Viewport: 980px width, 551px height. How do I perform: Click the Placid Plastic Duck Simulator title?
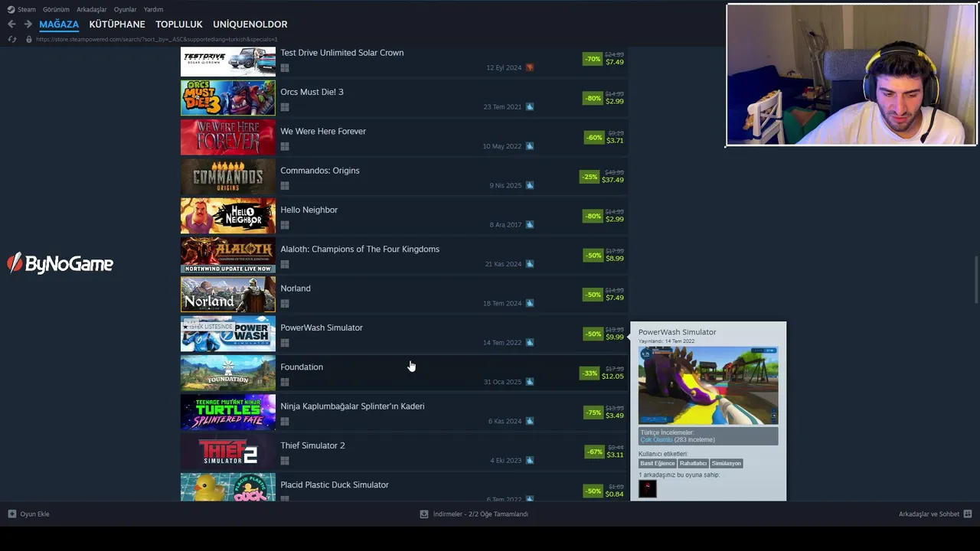[x=335, y=485]
